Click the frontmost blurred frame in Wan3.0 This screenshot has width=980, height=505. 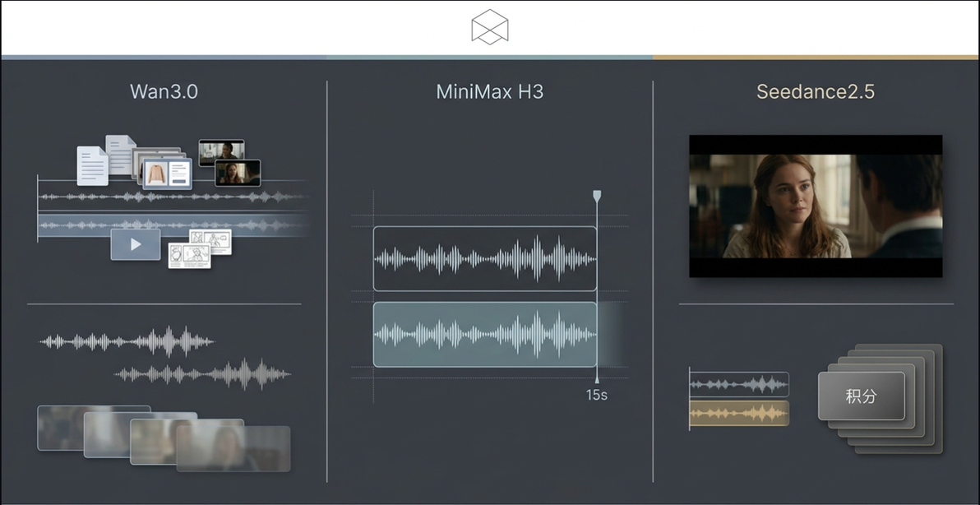(x=233, y=449)
